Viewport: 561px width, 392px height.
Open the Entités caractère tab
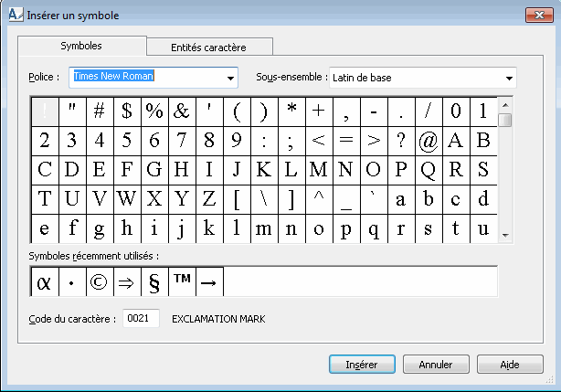pos(209,47)
